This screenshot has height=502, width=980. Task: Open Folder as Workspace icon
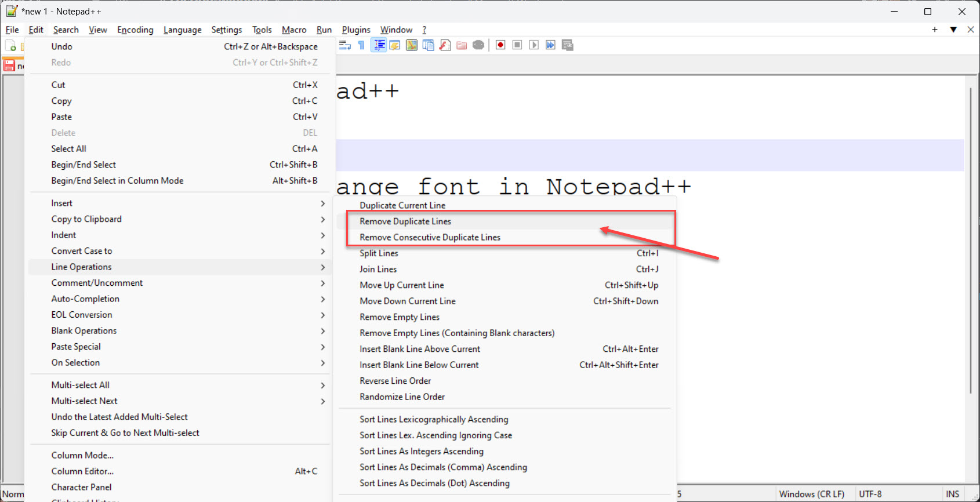pyautogui.click(x=462, y=45)
